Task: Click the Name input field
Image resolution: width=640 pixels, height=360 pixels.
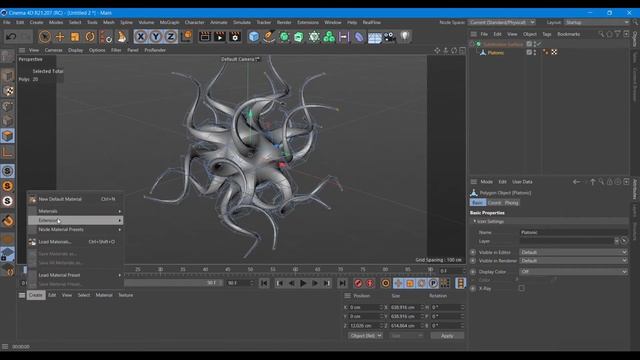Action: click(x=573, y=232)
